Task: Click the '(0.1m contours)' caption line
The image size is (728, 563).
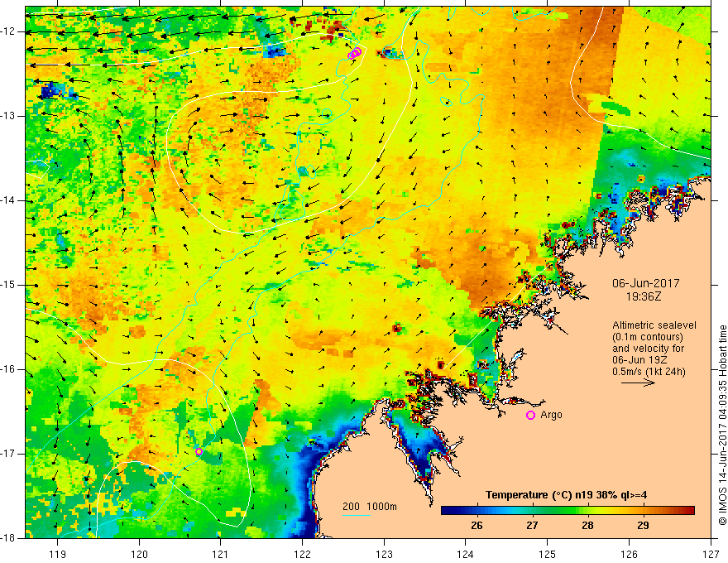Action: (648, 337)
